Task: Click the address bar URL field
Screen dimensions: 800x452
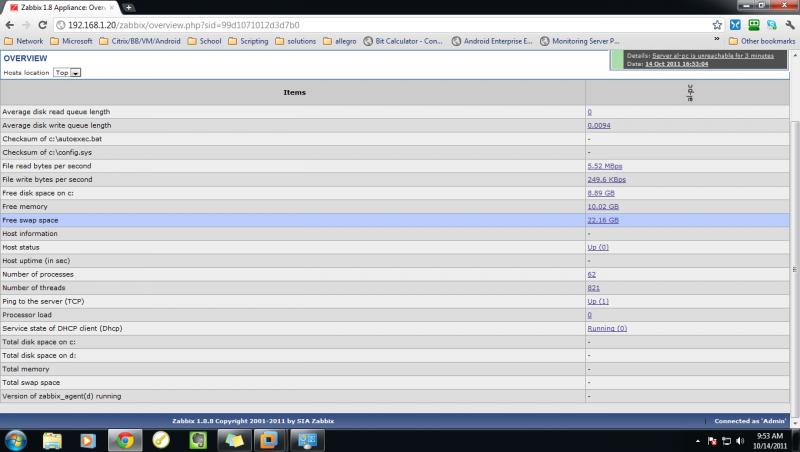Action: (x=383, y=25)
